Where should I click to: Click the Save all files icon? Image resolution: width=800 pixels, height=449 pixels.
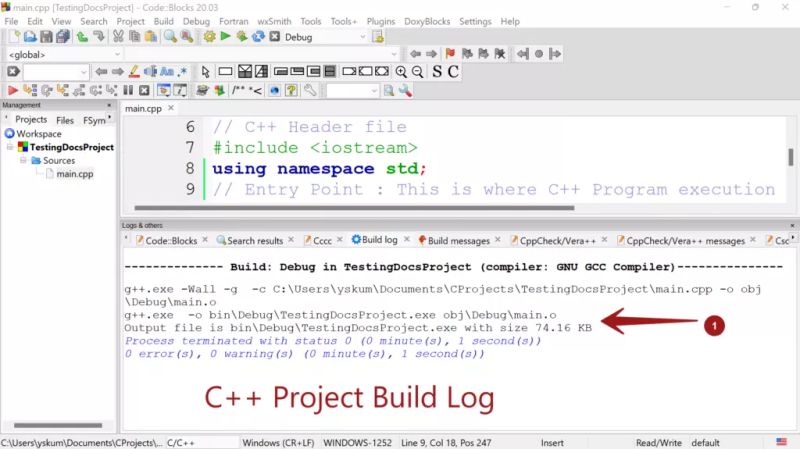[63, 37]
